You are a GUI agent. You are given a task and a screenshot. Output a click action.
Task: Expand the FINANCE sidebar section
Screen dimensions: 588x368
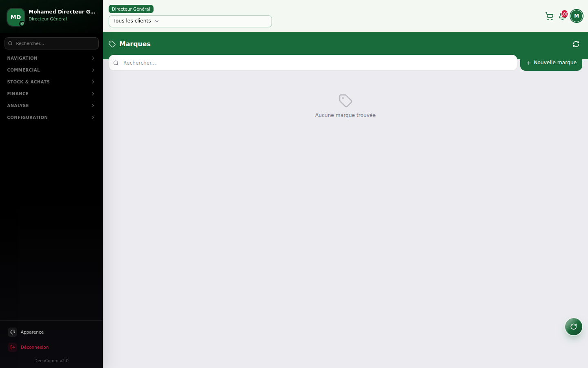[x=51, y=94]
